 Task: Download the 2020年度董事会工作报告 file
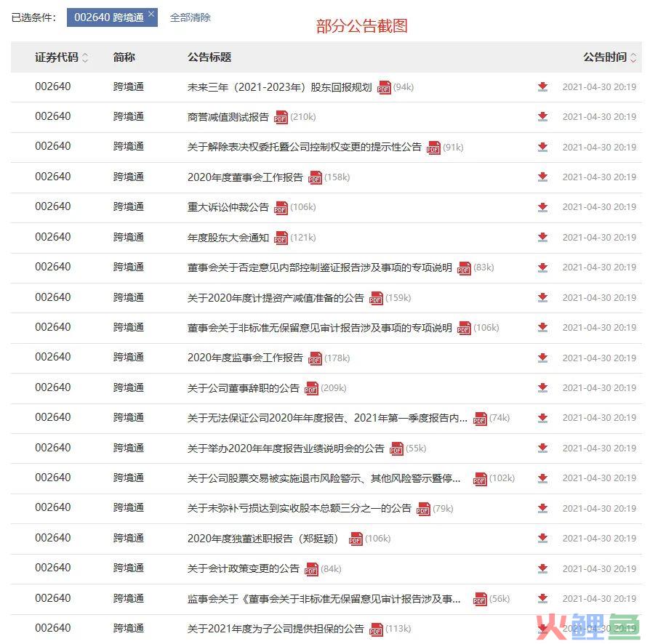[x=542, y=177]
